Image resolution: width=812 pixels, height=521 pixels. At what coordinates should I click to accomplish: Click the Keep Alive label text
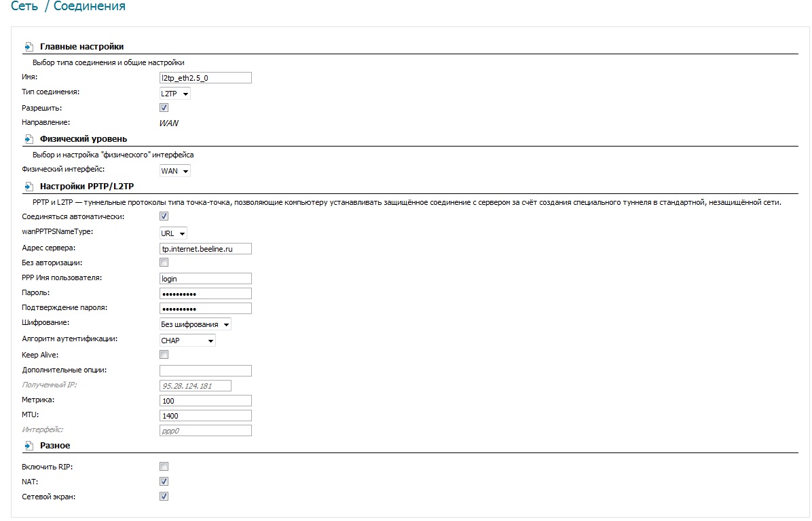pyautogui.click(x=40, y=355)
